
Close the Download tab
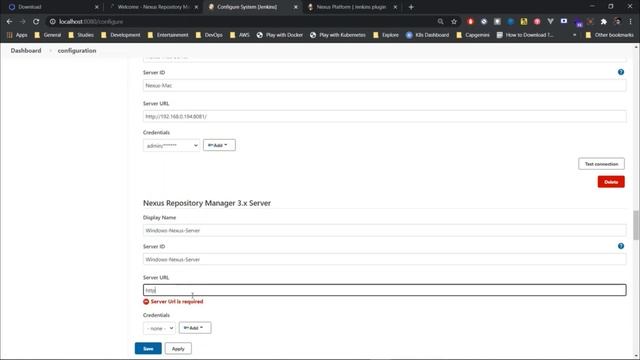click(x=97, y=7)
